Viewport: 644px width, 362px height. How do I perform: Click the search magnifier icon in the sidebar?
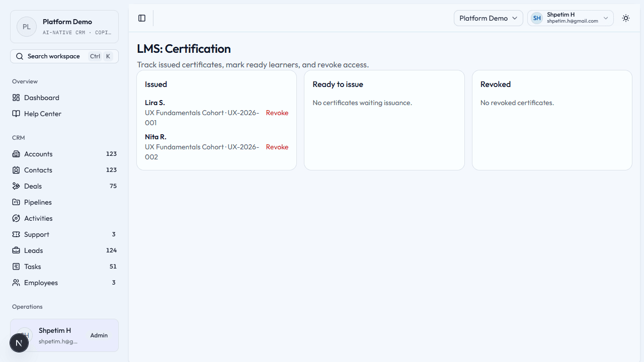pos(20,56)
